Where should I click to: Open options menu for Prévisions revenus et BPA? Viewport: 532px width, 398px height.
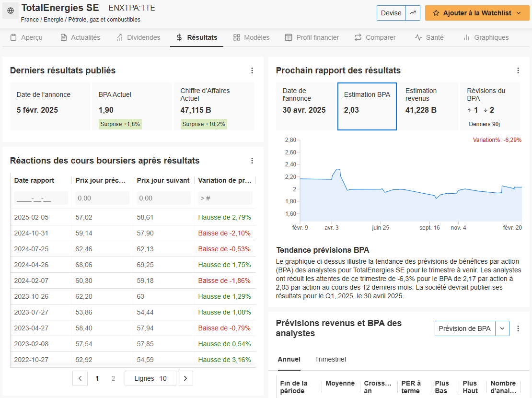(x=518, y=328)
